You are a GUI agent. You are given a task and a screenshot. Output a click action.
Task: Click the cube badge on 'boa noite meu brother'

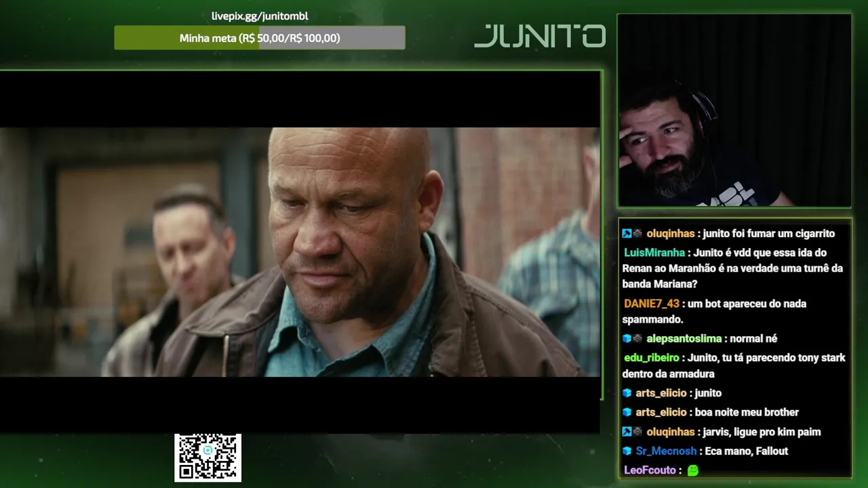pos(627,412)
